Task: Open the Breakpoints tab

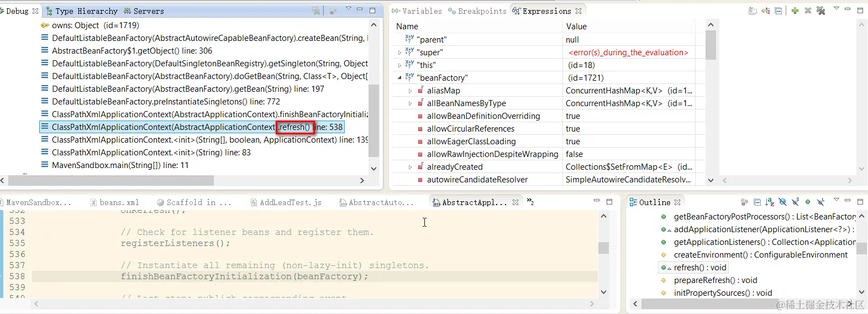Action: click(x=477, y=11)
